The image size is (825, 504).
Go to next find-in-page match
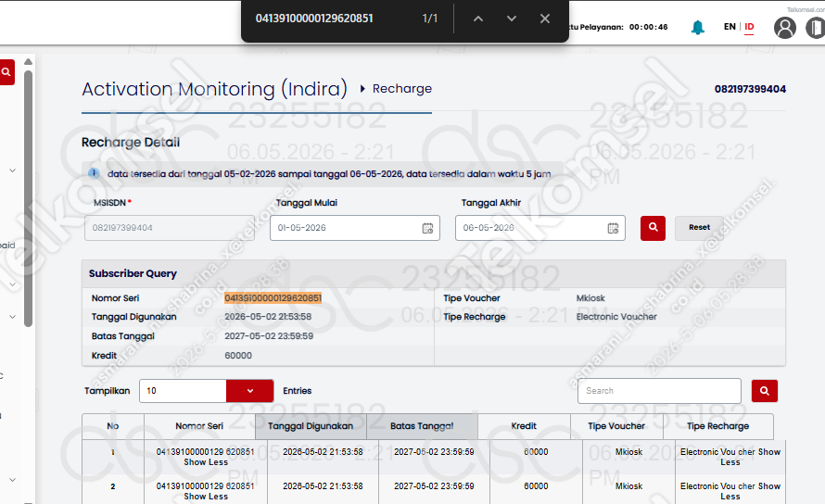(x=511, y=19)
